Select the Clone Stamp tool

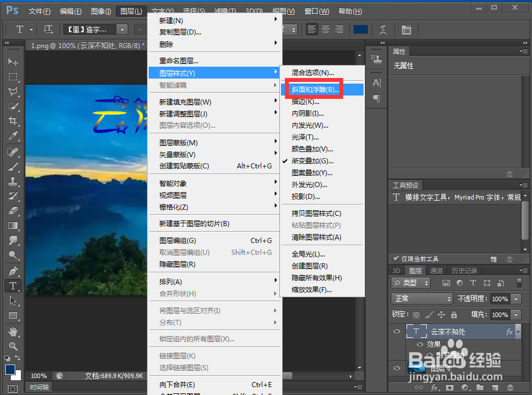(x=13, y=181)
